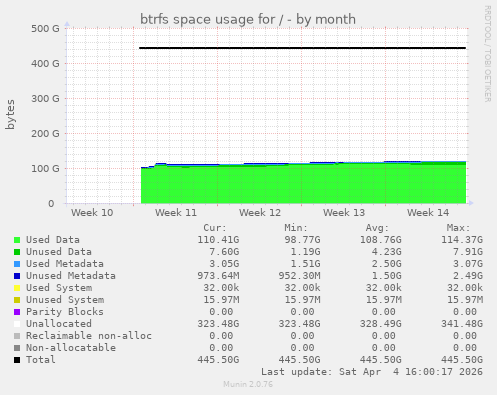Click the '100 G' y-axis label
Viewport: 497px width, 395px height.
45,168
